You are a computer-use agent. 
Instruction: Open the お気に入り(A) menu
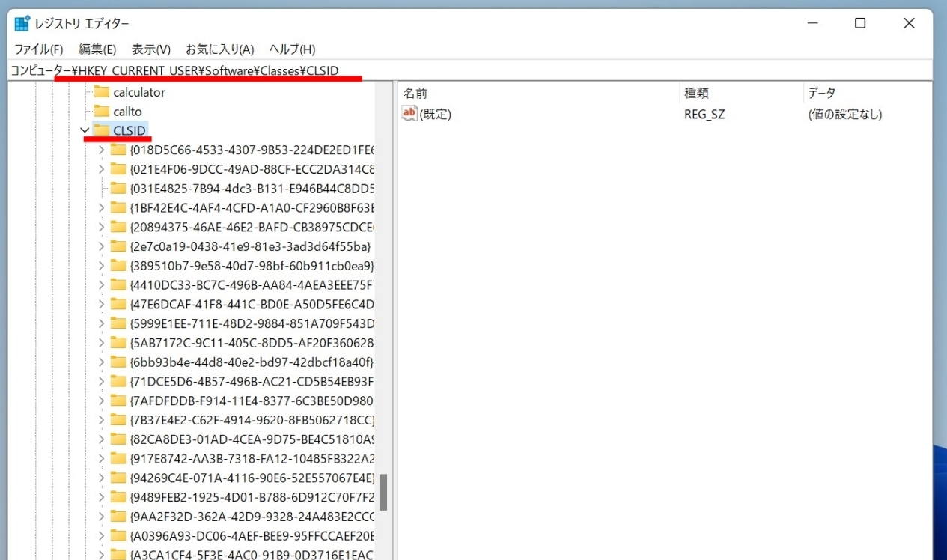[x=219, y=49]
